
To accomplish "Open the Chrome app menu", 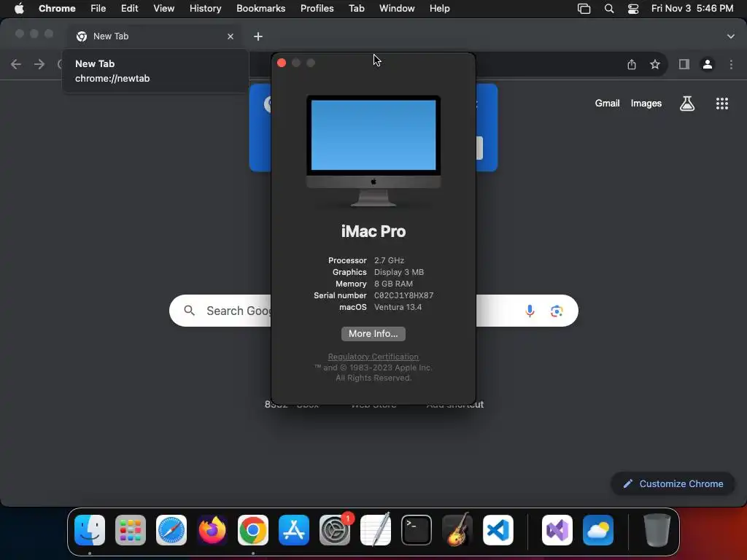I will tap(57, 9).
